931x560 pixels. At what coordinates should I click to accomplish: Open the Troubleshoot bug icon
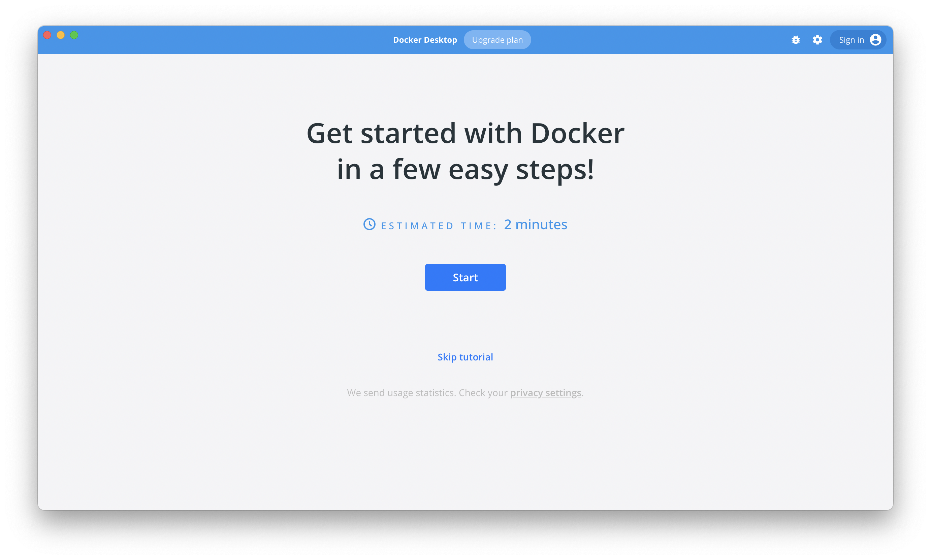click(x=795, y=40)
